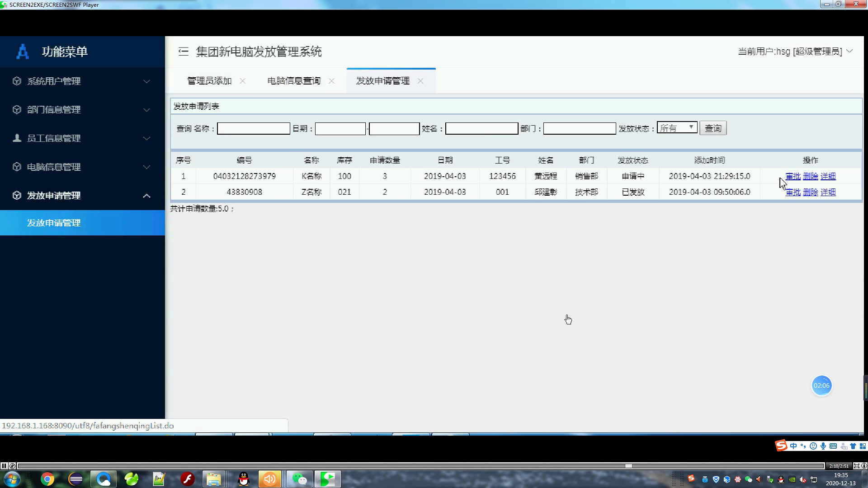The image size is (868, 488).
Task: Close the 管理员添加 tab
Action: (243, 81)
